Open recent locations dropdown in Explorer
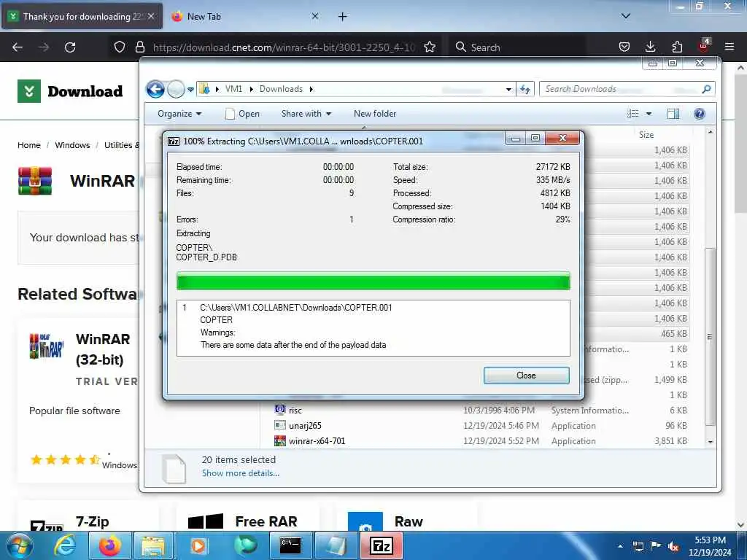 click(190, 89)
